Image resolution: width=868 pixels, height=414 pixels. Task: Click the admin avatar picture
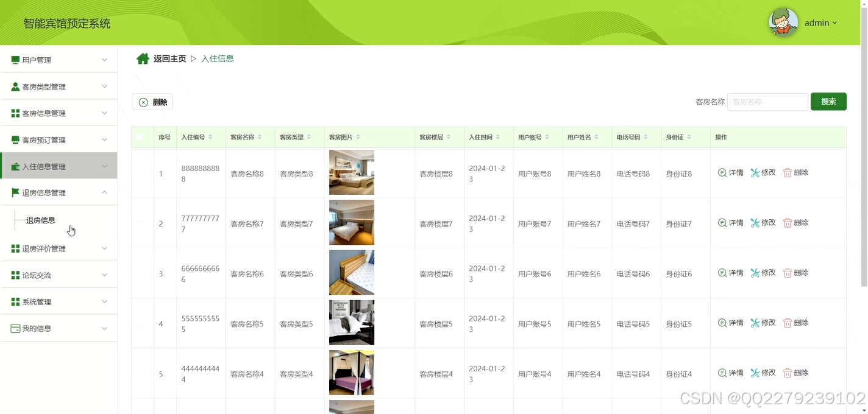pos(782,22)
